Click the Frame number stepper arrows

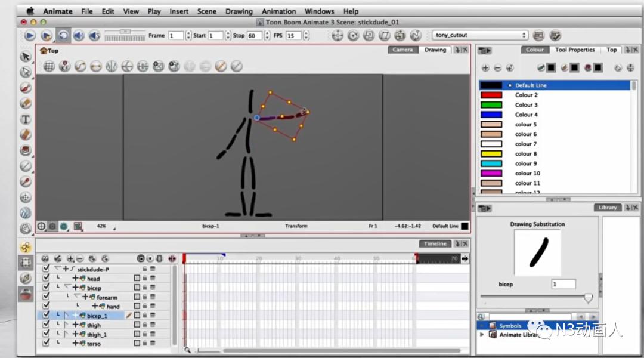188,35
